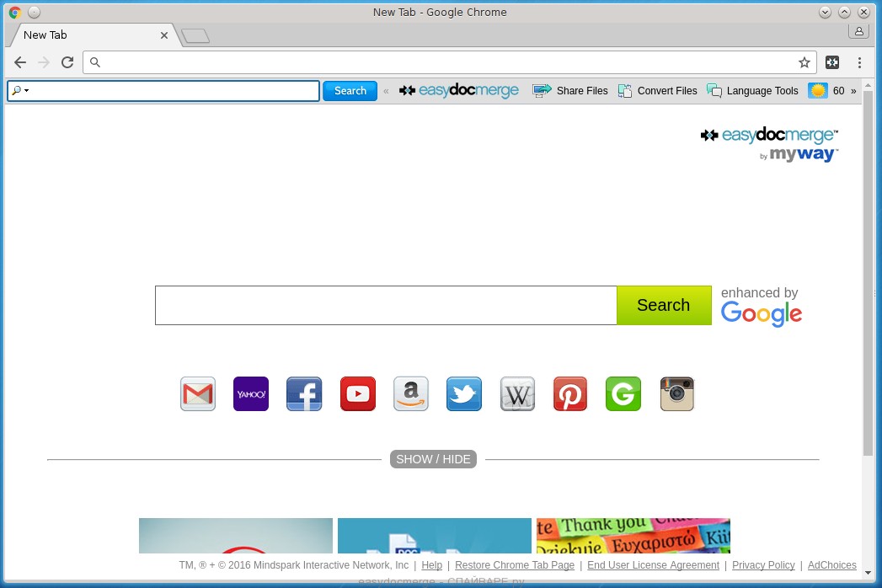Open the Privacy Policy link
This screenshot has width=882, height=588.
(x=763, y=565)
